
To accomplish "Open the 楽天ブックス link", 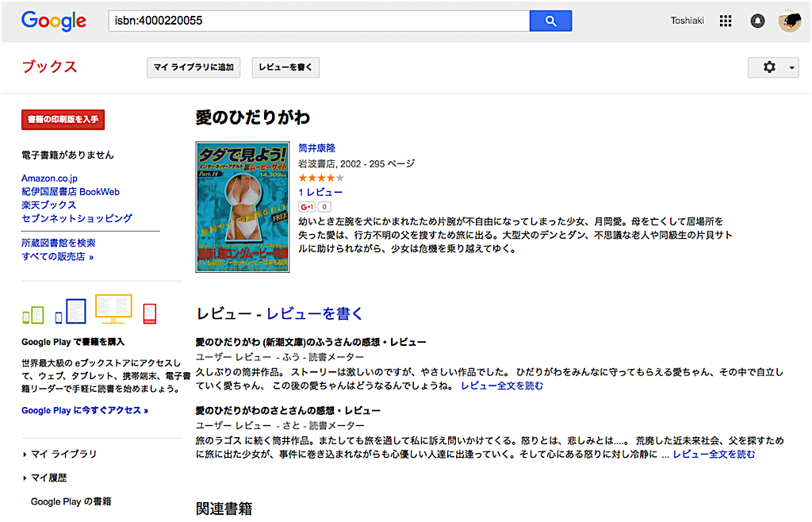I will coord(48,205).
